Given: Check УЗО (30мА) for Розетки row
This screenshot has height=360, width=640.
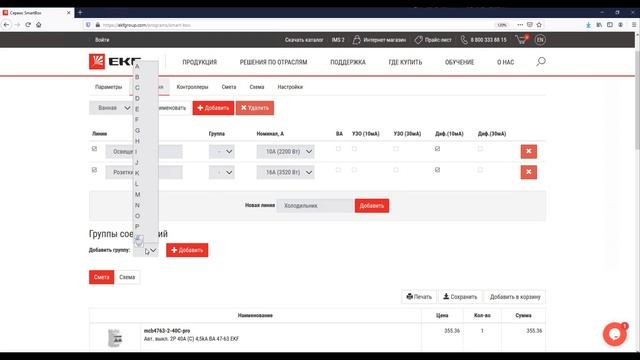Looking at the screenshot, I should [396, 170].
